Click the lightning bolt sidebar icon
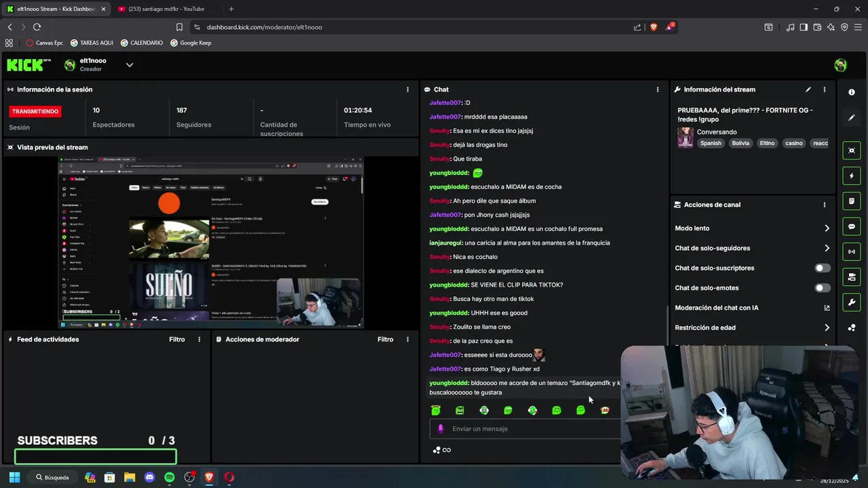Image resolution: width=868 pixels, height=488 pixels. pos(852,176)
